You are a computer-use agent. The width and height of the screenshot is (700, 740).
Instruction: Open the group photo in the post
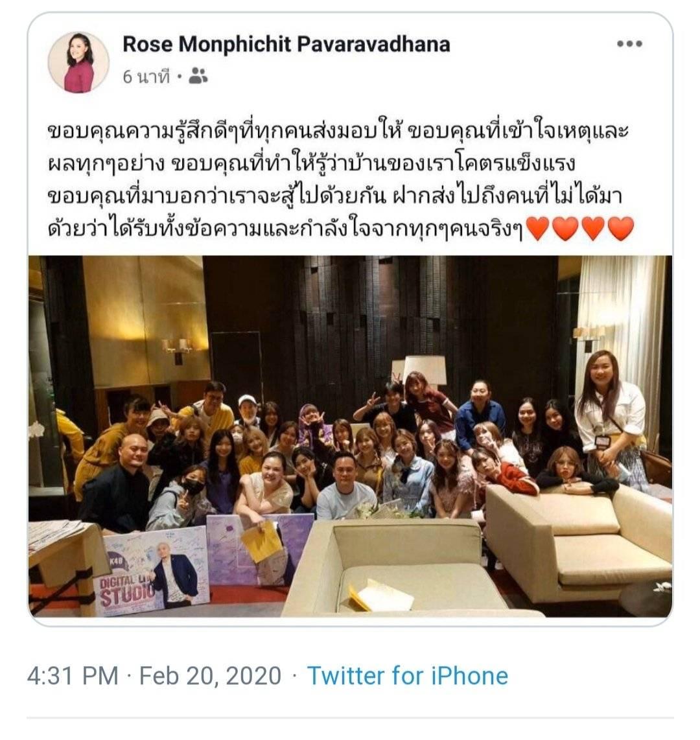tap(350, 436)
